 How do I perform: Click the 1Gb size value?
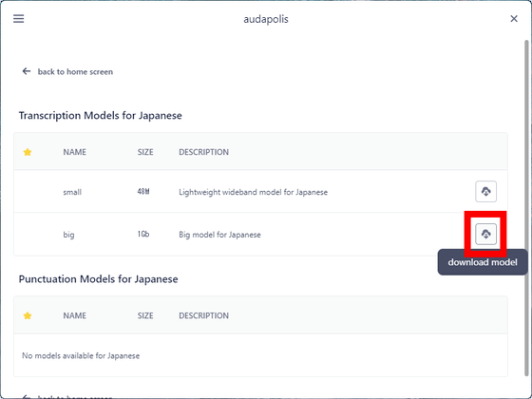click(143, 234)
